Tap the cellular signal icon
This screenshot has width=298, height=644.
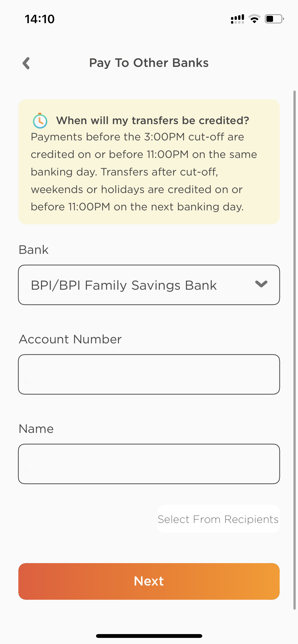[237, 18]
